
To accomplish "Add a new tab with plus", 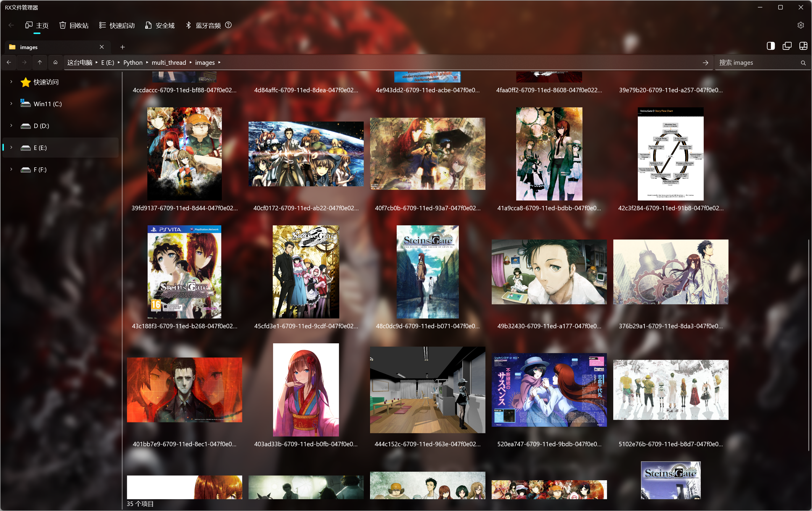I will point(122,47).
